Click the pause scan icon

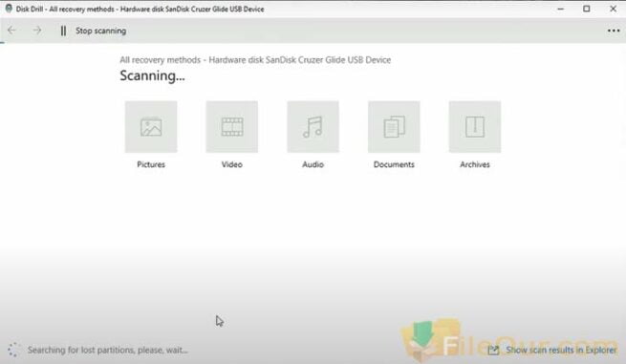pyautogui.click(x=63, y=31)
